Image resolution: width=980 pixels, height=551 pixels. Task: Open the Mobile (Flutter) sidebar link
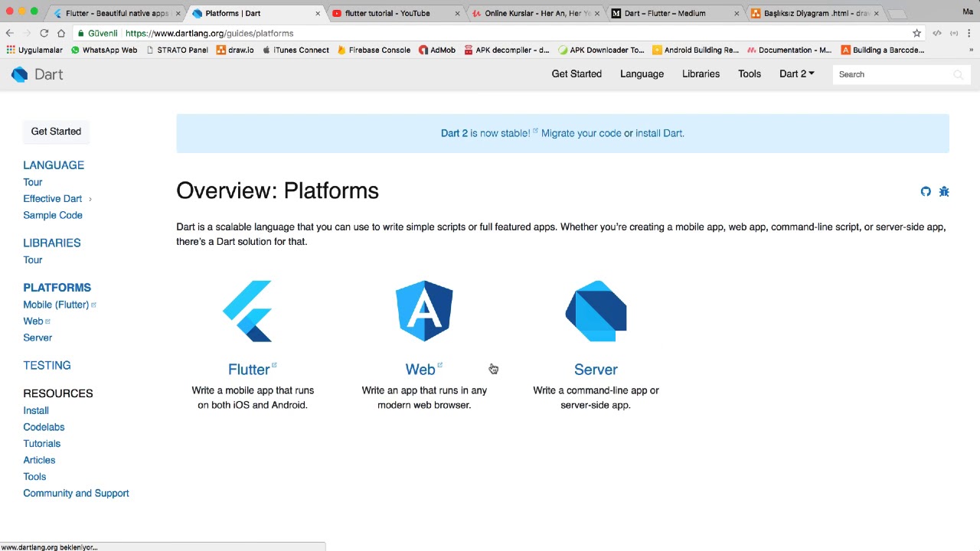(x=56, y=305)
